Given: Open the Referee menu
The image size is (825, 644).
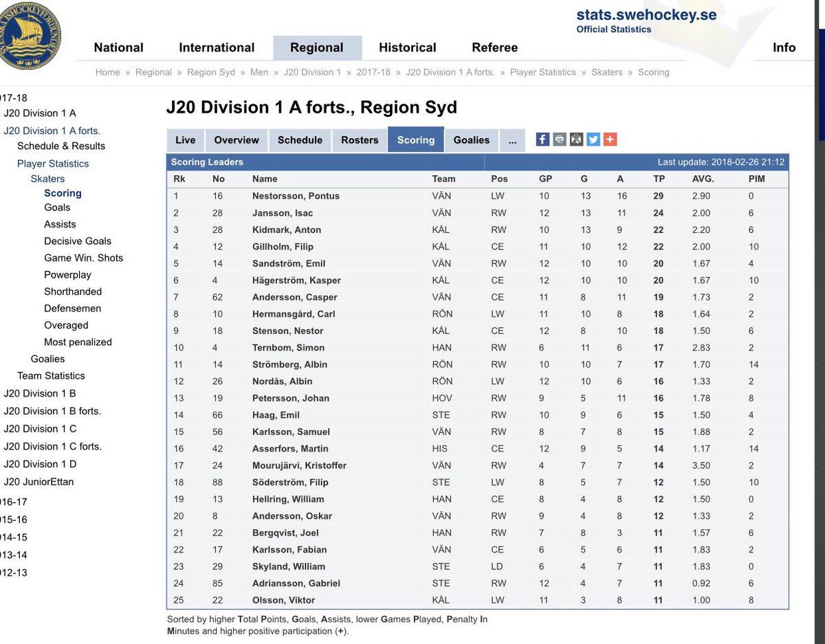Looking at the screenshot, I should (495, 47).
